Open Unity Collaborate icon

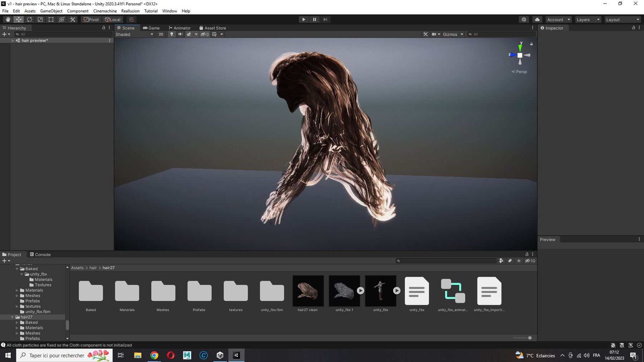[x=524, y=20]
